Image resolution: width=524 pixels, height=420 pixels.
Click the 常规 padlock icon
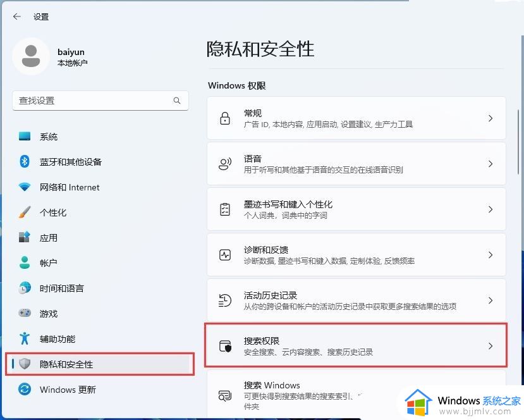pyautogui.click(x=225, y=118)
